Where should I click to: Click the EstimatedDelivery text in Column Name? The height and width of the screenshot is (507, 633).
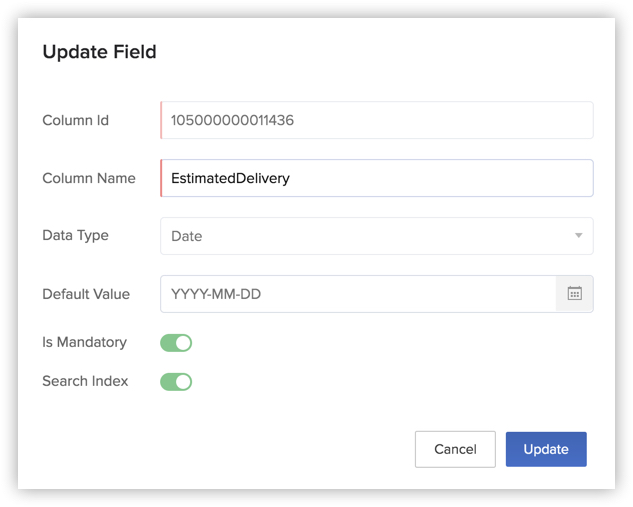(x=230, y=178)
